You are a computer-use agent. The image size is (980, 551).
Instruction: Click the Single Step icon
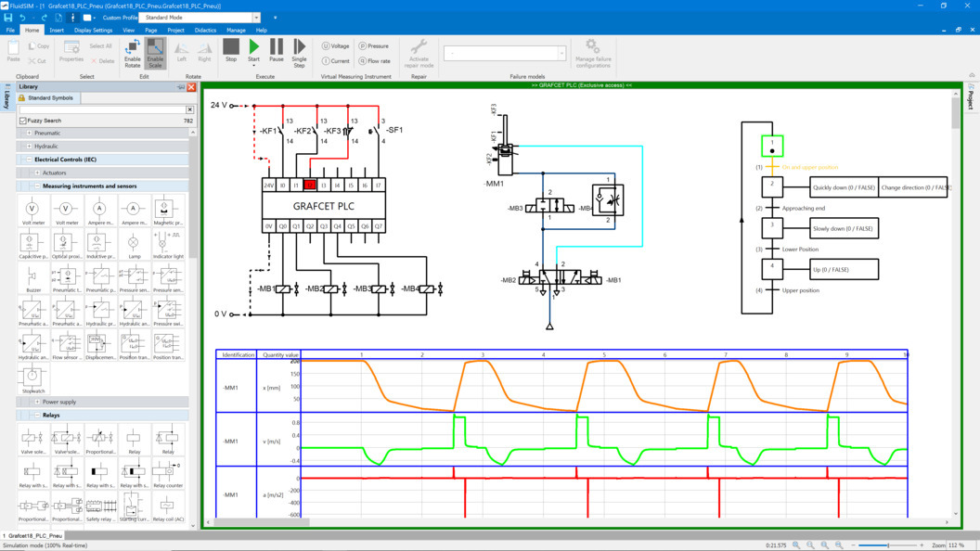click(299, 49)
